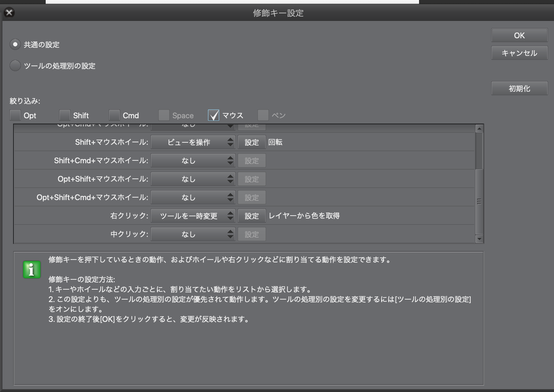The width and height of the screenshot is (554, 392).
Task: Select the 共通の設定 radio button
Action: [15, 45]
